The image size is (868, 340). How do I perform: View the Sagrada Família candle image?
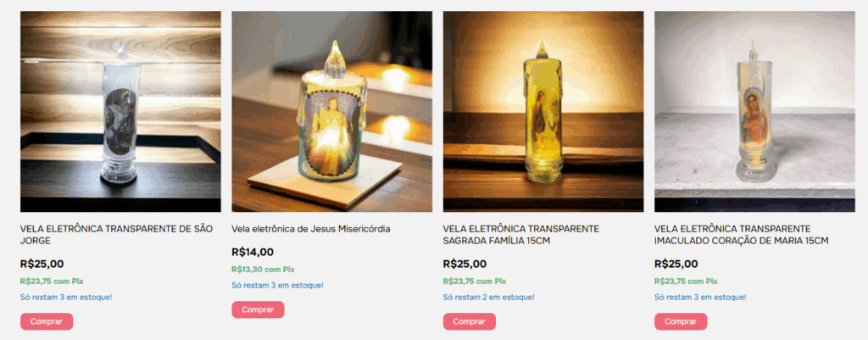click(x=543, y=111)
